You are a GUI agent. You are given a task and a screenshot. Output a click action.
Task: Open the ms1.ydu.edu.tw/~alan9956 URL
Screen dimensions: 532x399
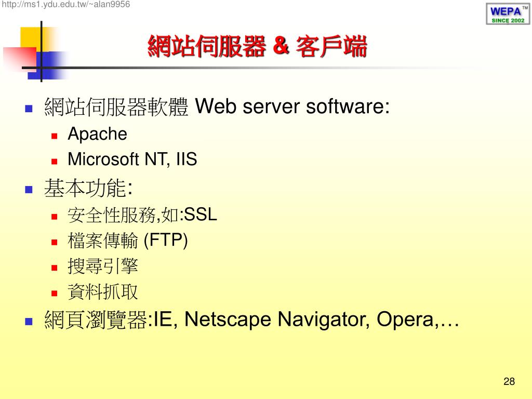coord(66,4)
